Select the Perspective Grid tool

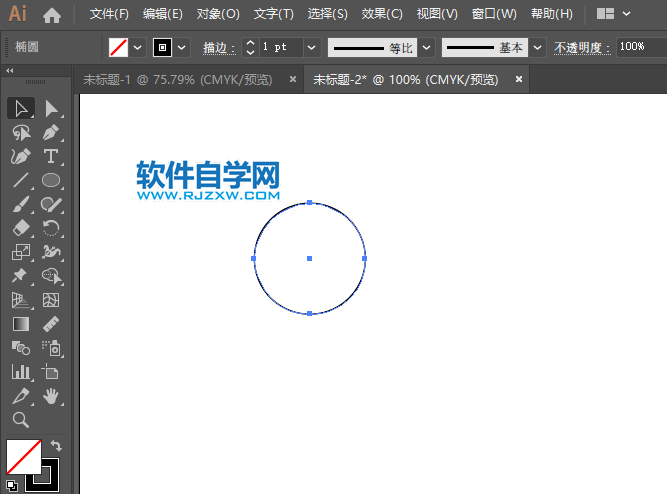coord(20,300)
